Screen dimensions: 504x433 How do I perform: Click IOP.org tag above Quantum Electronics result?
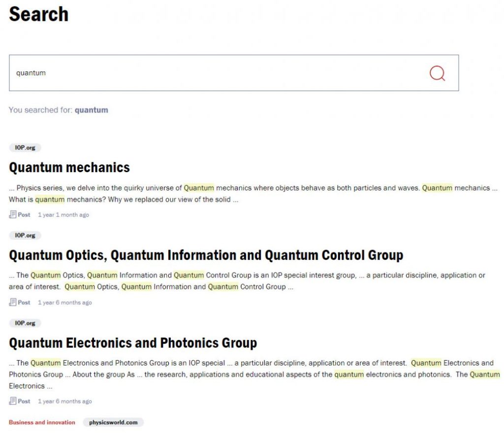[25, 323]
